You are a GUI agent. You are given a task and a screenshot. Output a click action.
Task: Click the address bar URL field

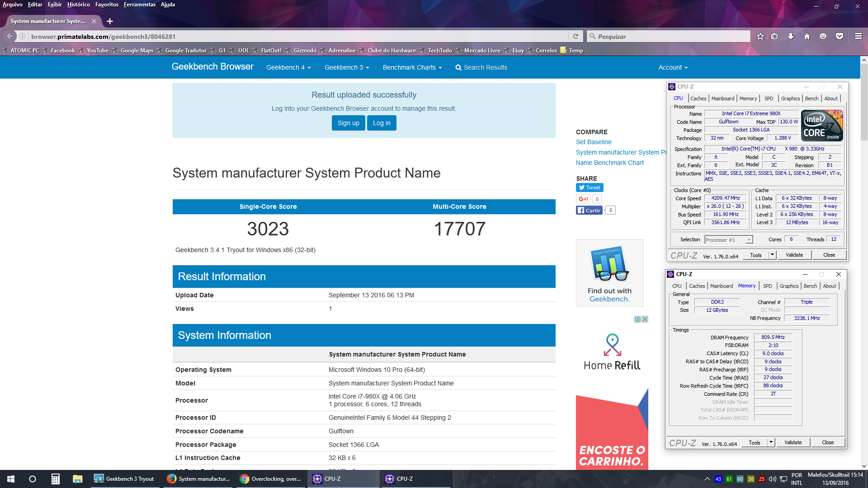pyautogui.click(x=298, y=37)
